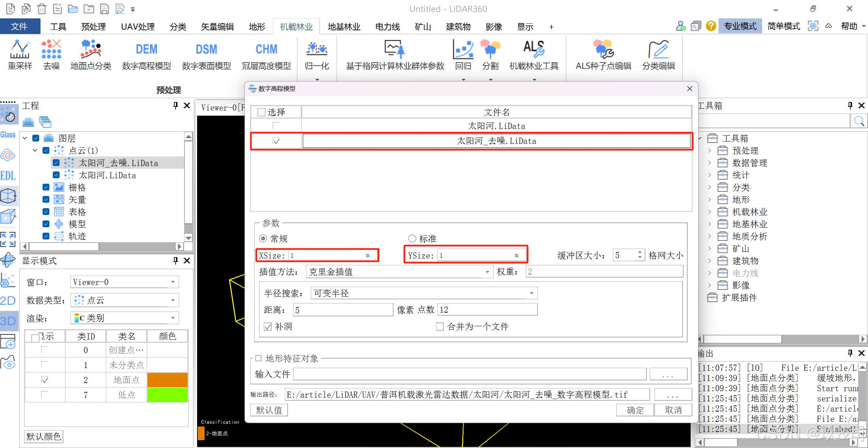Click the 默认值 defaults button
Image resolution: width=868 pixels, height=448 pixels.
tap(269, 410)
